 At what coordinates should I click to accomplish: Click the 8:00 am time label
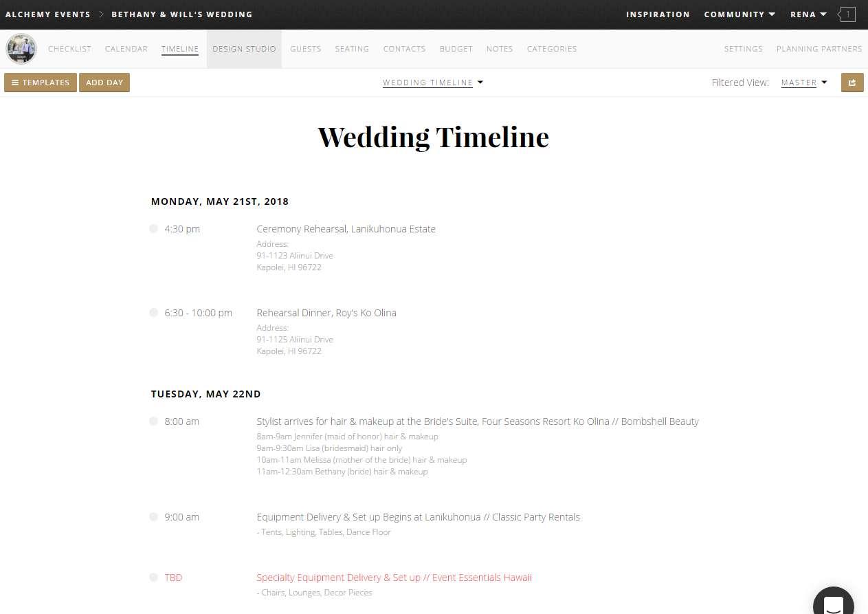[x=181, y=421]
